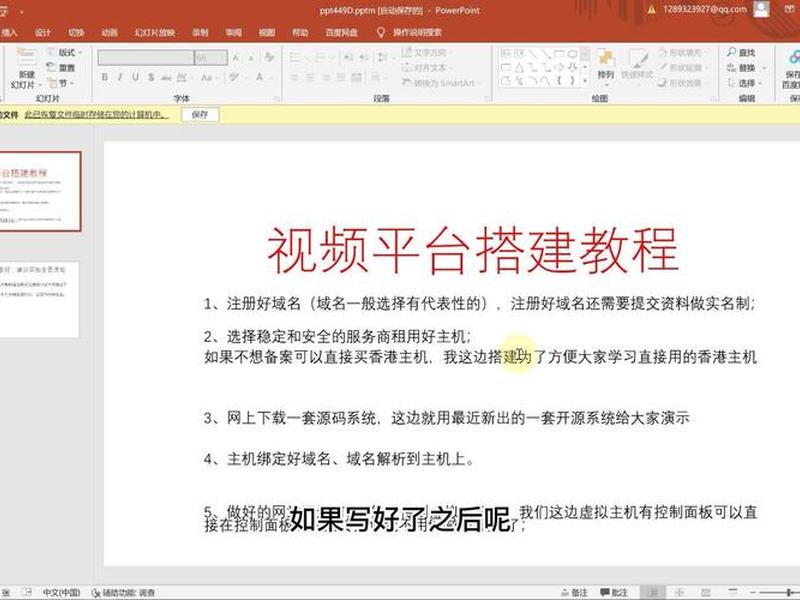This screenshot has height=600, width=800.
Task: Open the 选择 select dropdown
Action: point(744,83)
